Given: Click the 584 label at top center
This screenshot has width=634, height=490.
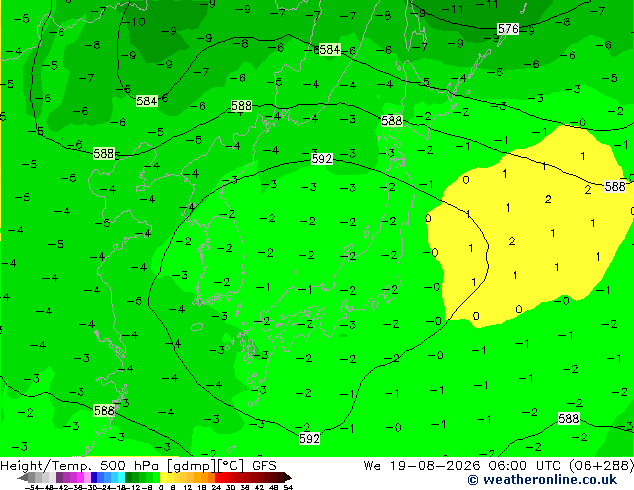Looking at the screenshot, I should (330, 49).
